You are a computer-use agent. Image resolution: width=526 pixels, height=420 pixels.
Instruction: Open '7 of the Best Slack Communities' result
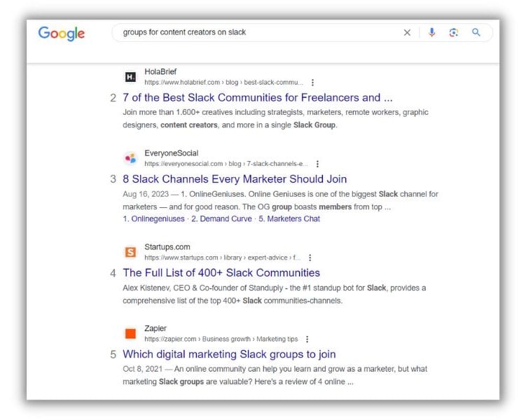click(257, 97)
